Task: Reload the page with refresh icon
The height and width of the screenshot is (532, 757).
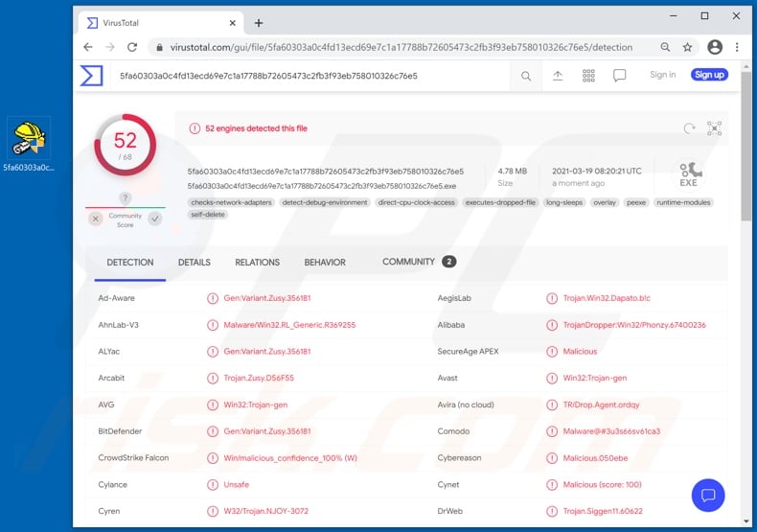Action: point(132,47)
